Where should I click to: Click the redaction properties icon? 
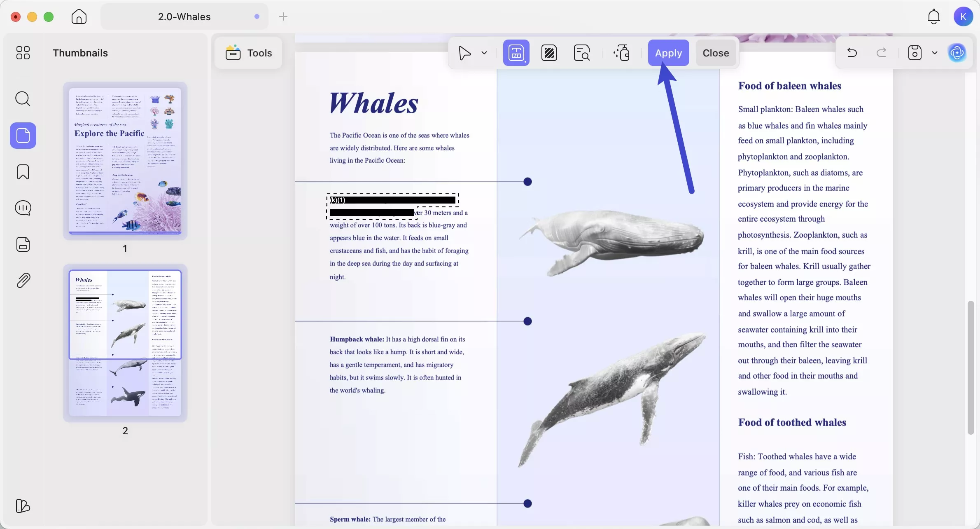coord(621,53)
